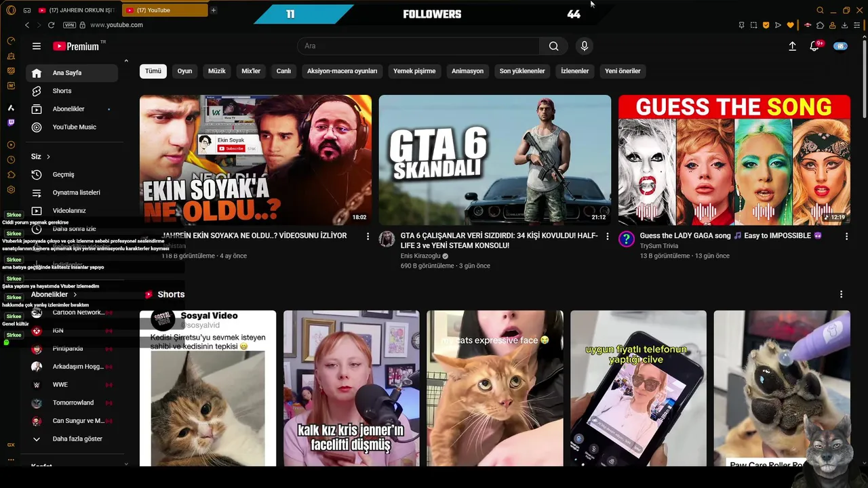868x488 pixels.
Task: Select the 'Yeni öneriler' filter chip
Action: point(623,71)
